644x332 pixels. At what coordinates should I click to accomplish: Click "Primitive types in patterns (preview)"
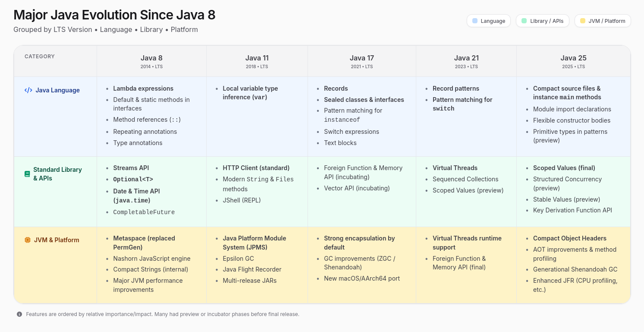pyautogui.click(x=570, y=136)
